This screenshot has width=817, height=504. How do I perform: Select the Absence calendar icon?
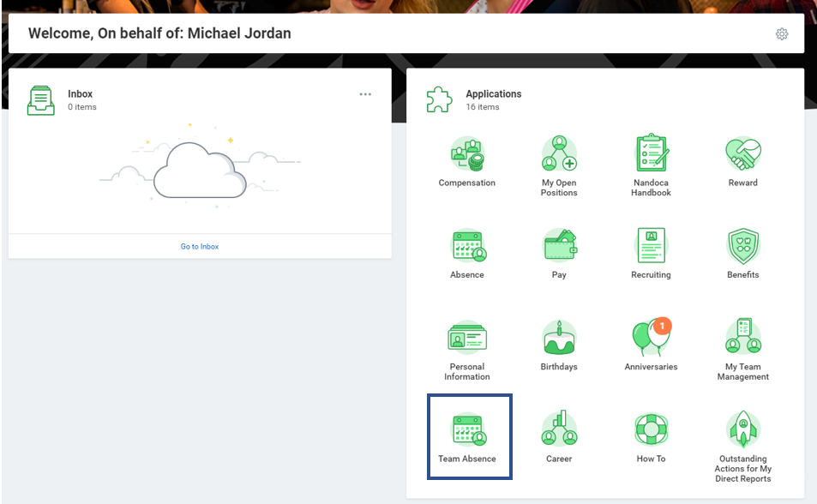click(467, 246)
